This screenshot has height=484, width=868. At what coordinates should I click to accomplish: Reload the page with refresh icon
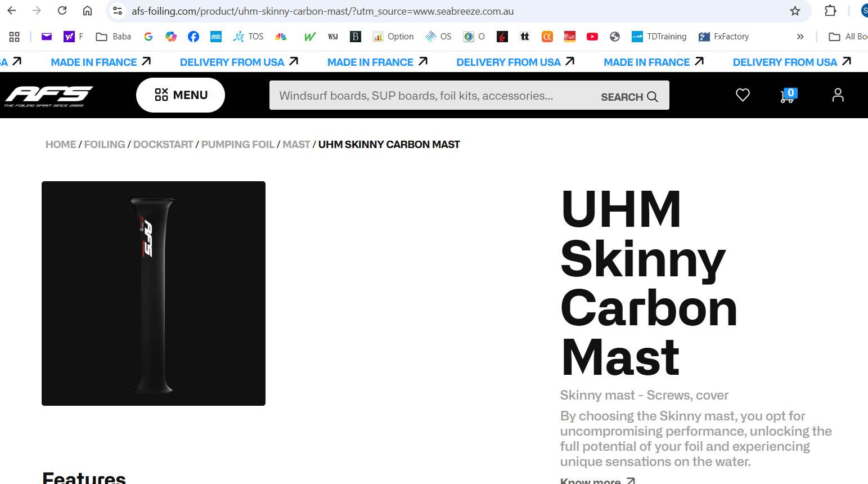pyautogui.click(x=62, y=11)
